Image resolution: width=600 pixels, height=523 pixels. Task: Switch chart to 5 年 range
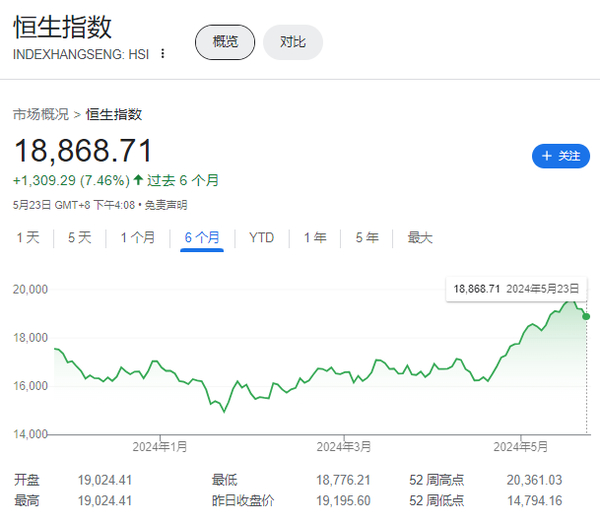(x=367, y=238)
